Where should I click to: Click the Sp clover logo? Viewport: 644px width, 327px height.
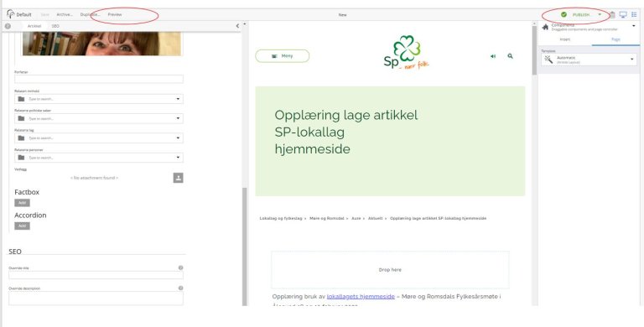406,53
